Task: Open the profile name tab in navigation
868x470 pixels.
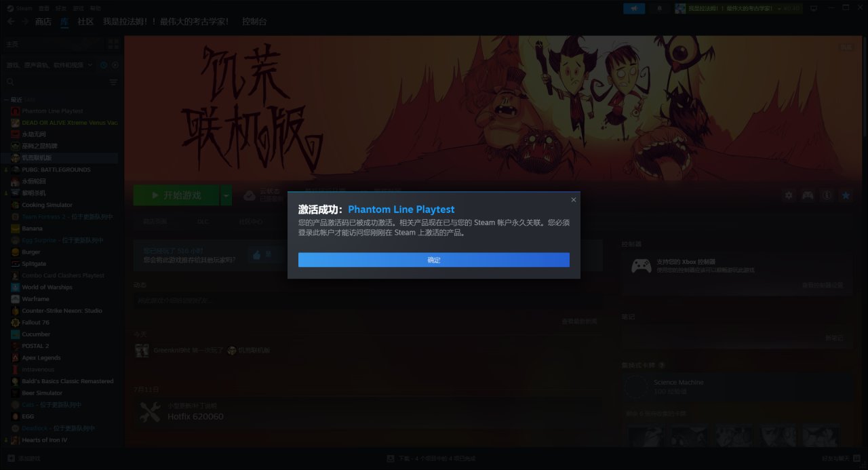Action: 166,22
